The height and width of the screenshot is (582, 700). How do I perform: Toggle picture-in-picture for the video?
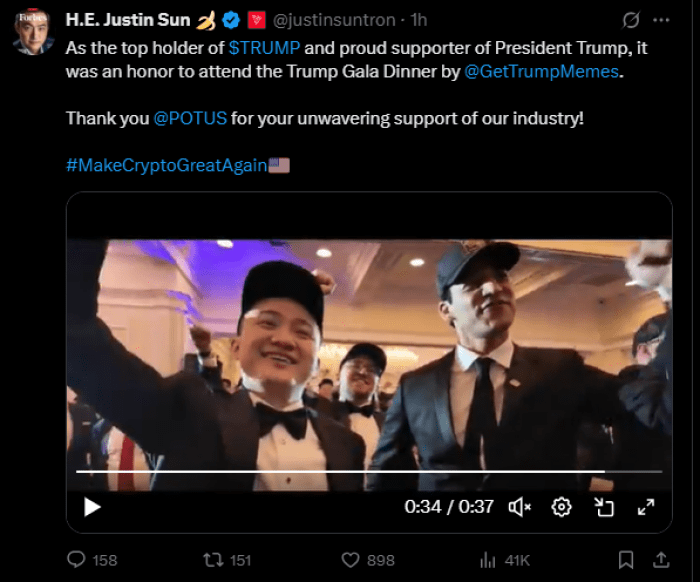[604, 507]
